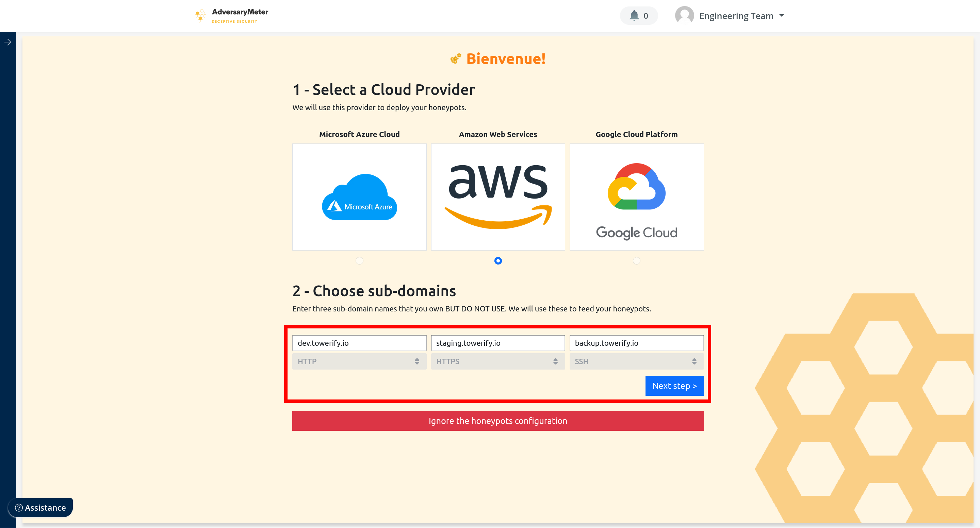Open the SSH protocol dropdown
The image size is (980, 528).
pyautogui.click(x=636, y=361)
